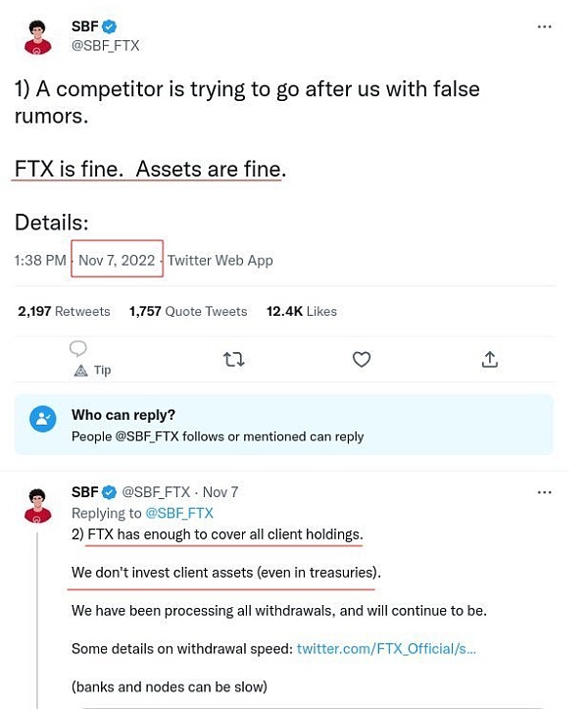
Task: Click the reply speech bubble icon
Action: coord(78,348)
